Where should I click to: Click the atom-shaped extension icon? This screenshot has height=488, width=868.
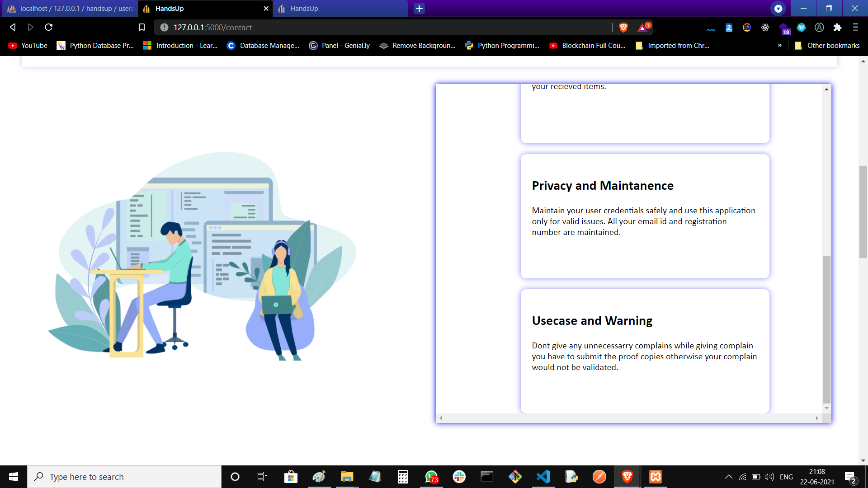(765, 28)
